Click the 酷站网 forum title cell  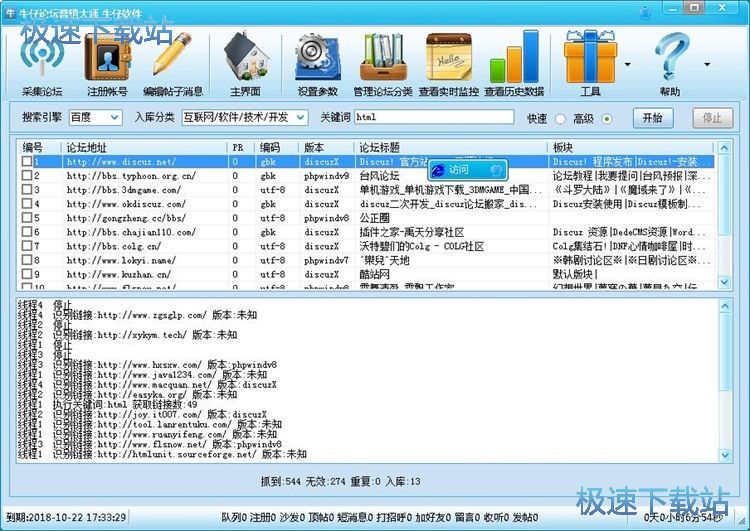pyautogui.click(x=375, y=274)
